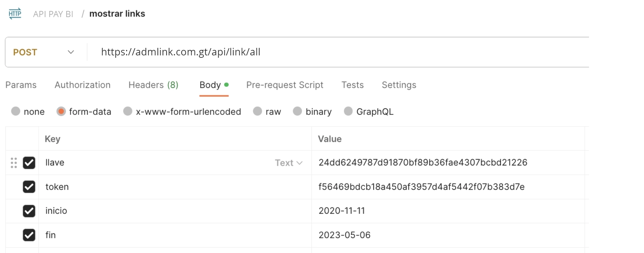Select the none body type radio
The height and width of the screenshot is (253, 644).
16,111
